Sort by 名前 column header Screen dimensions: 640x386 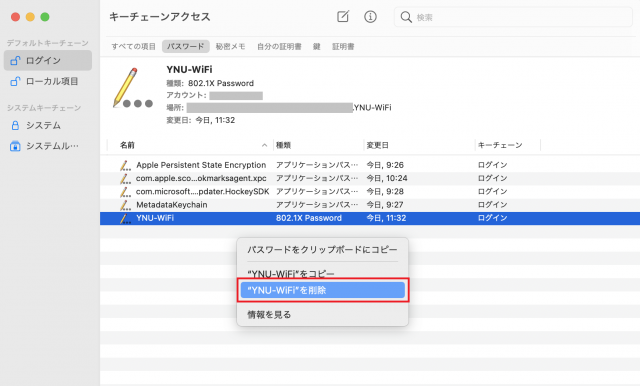[x=127, y=145]
